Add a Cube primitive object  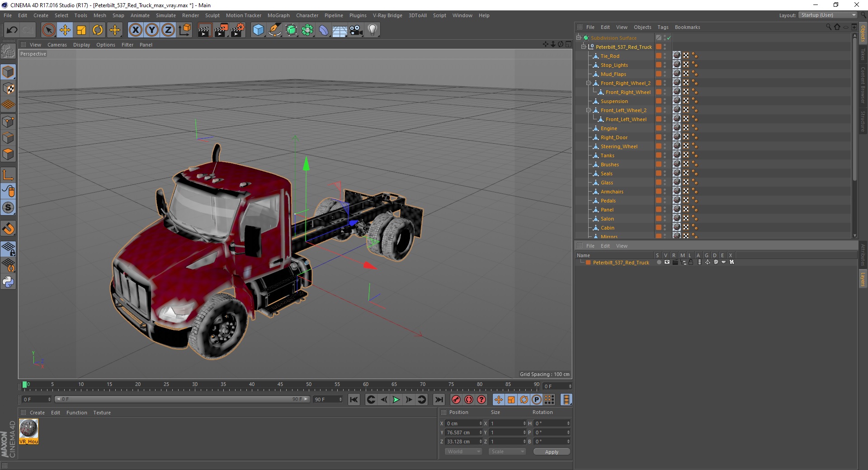click(258, 30)
